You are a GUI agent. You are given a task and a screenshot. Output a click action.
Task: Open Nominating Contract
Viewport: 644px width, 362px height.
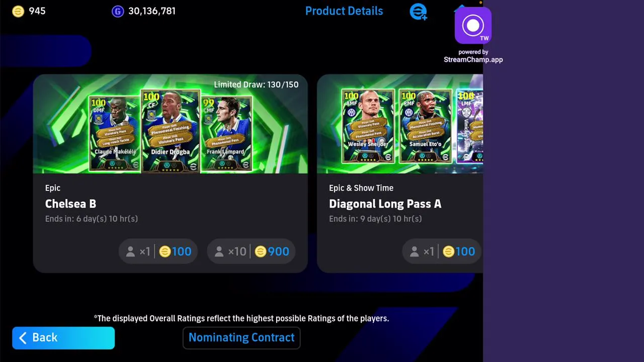tap(242, 338)
